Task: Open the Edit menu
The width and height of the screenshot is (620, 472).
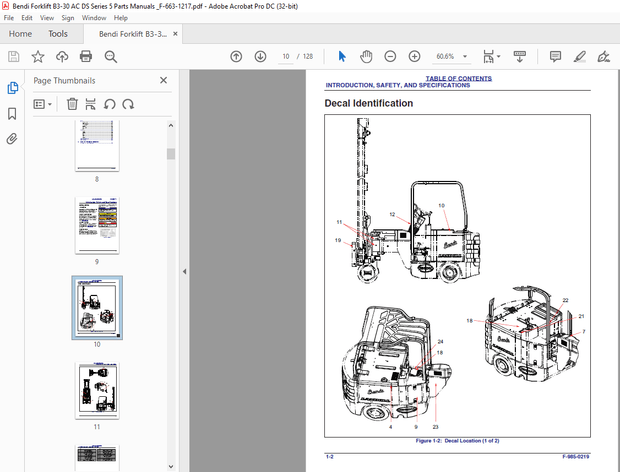Action: click(27, 18)
